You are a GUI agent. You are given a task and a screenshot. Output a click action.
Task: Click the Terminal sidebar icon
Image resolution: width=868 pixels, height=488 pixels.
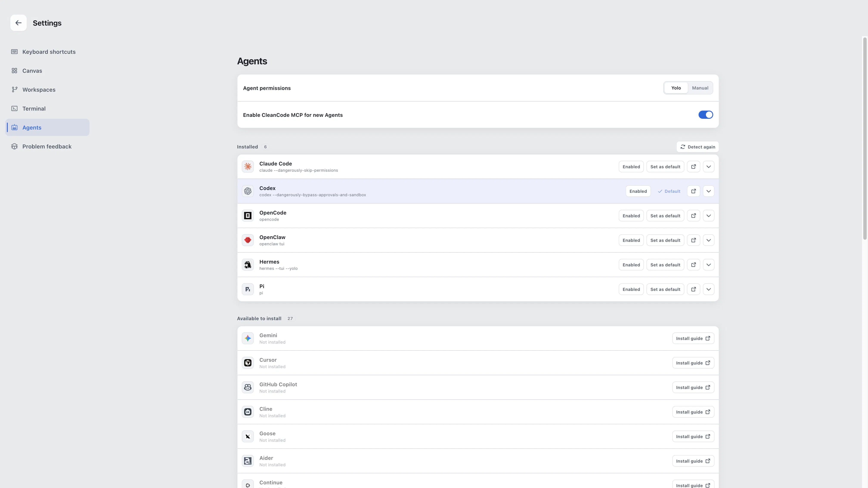[x=14, y=108]
